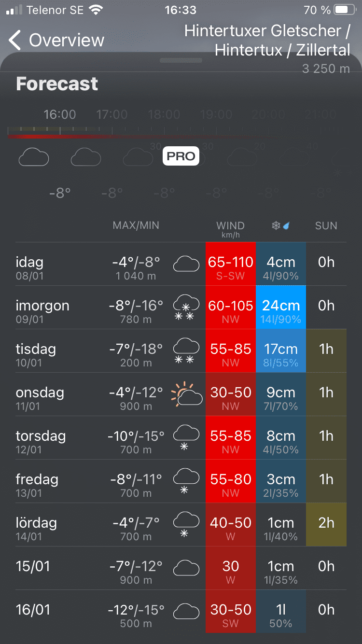Tap the cloud icon for idag
This screenshot has height=644, width=362.
[x=186, y=264]
